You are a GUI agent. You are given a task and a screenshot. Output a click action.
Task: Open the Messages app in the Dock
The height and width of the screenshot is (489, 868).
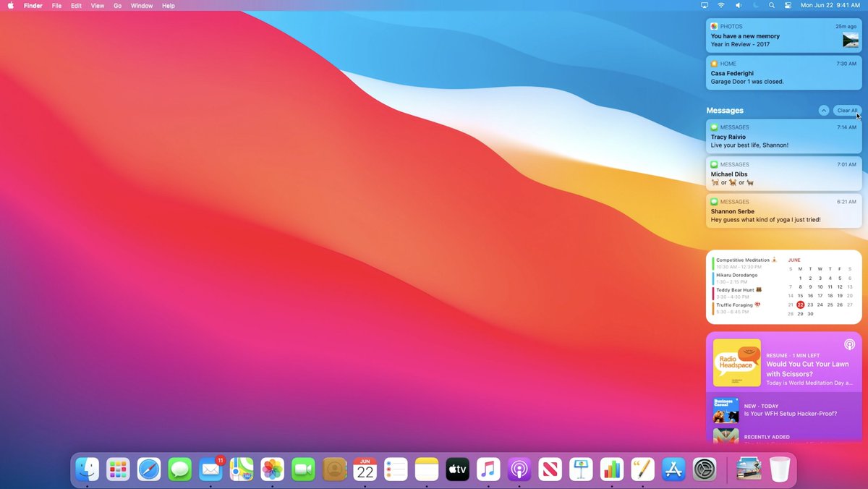coord(179,469)
